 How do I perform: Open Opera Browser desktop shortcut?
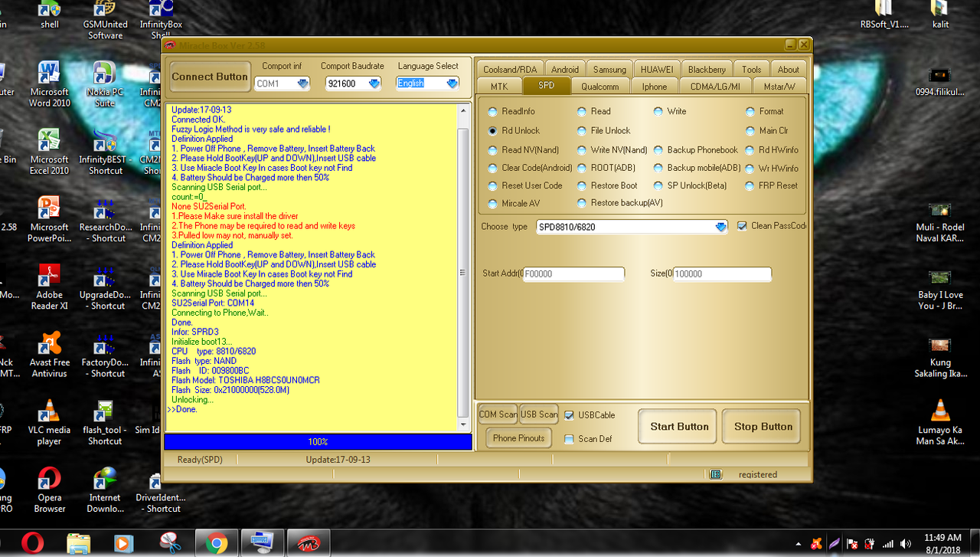pos(49,489)
